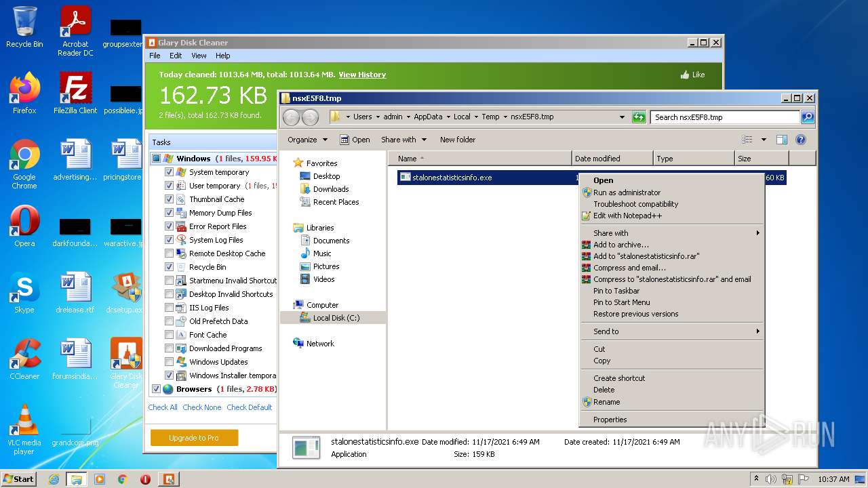Open the Glary Disk Cleaner File menu
868x488 pixels.
click(155, 56)
